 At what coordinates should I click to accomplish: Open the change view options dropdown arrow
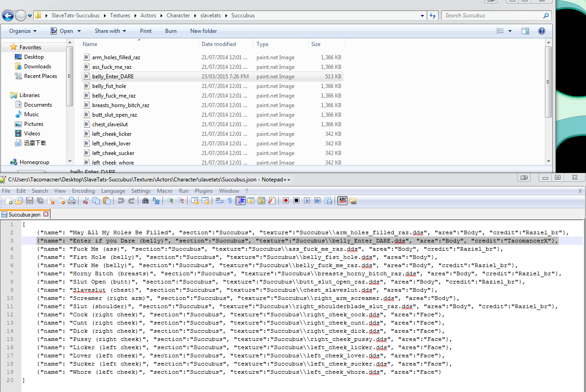510,31
